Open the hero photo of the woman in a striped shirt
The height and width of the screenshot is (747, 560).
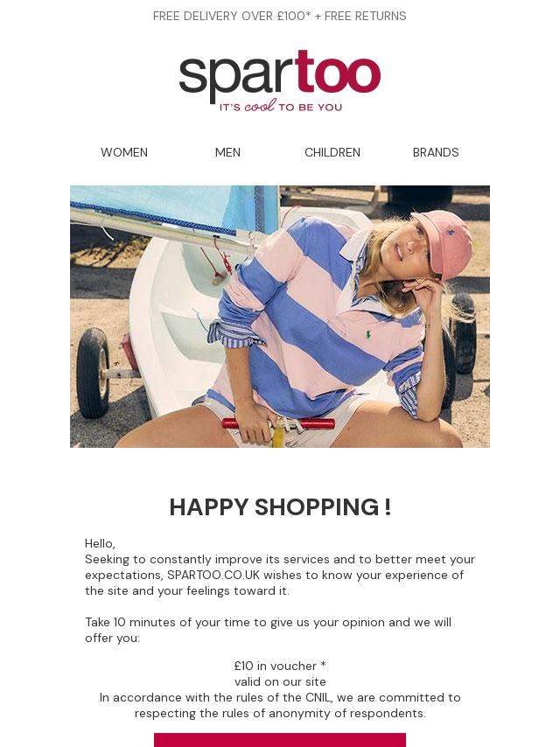[280, 317]
